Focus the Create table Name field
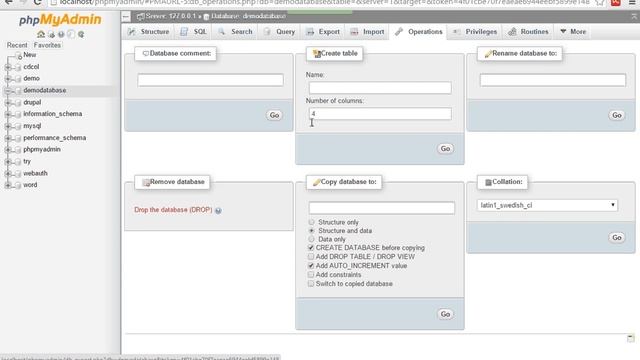Viewport: 640px width, 360px height. point(380,88)
